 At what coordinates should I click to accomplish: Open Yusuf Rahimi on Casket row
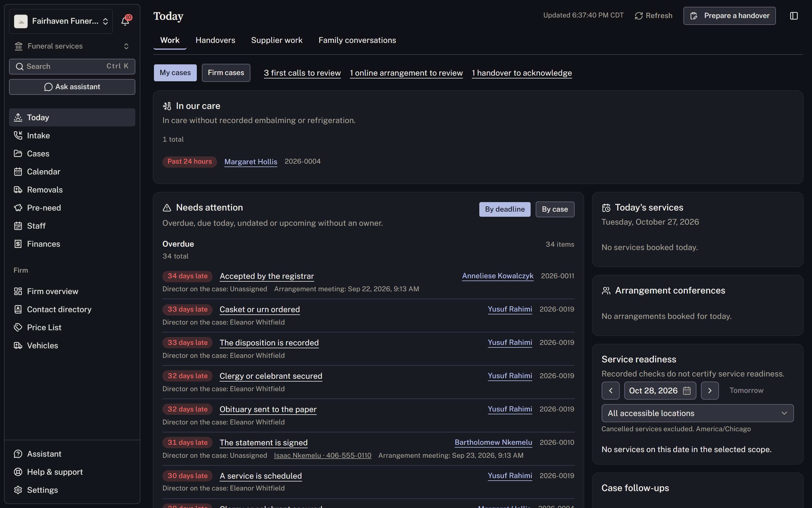(510, 309)
